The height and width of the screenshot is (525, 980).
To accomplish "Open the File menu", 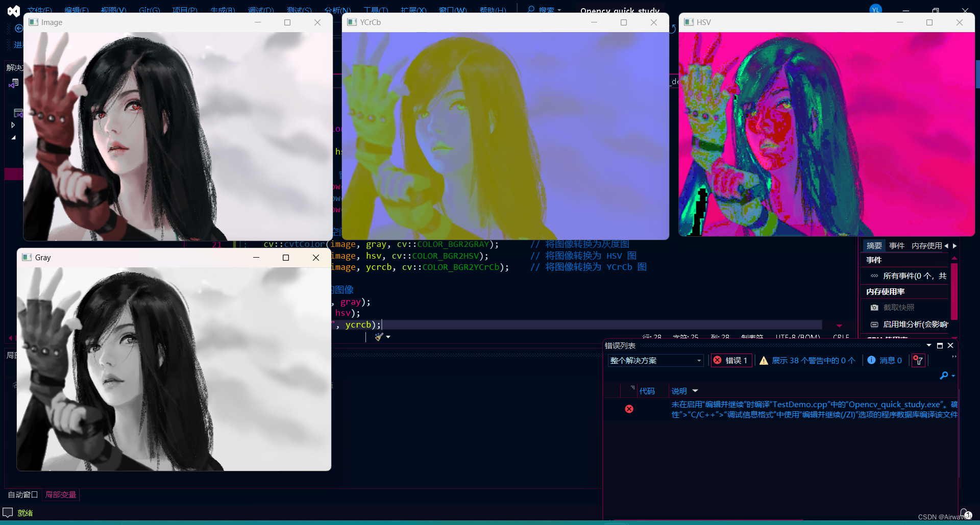I will (39, 11).
